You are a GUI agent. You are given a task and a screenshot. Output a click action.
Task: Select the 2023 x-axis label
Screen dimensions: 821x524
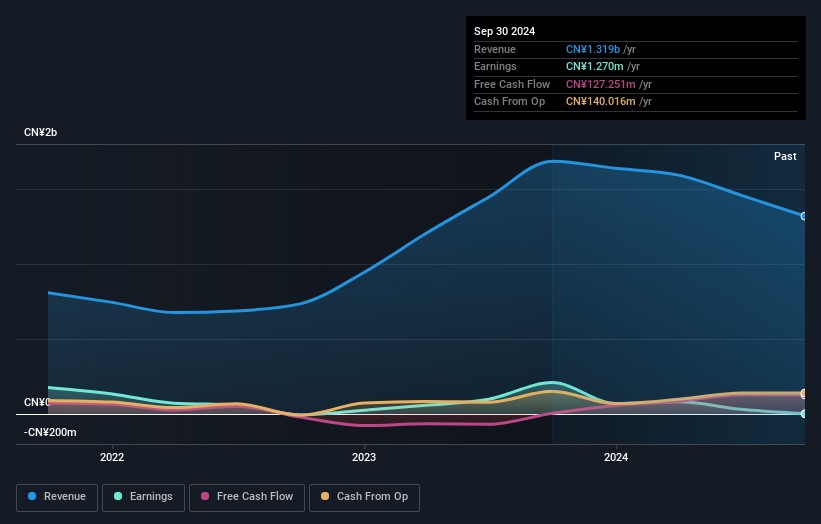(x=364, y=458)
